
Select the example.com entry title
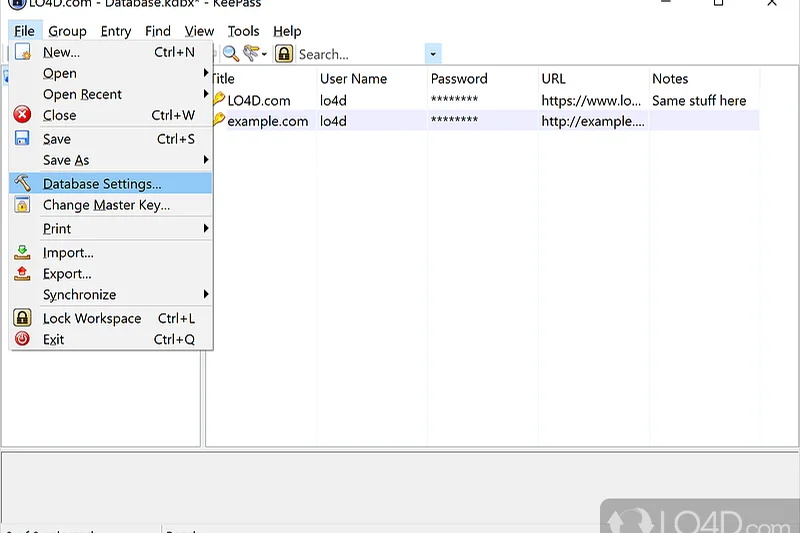tap(268, 121)
